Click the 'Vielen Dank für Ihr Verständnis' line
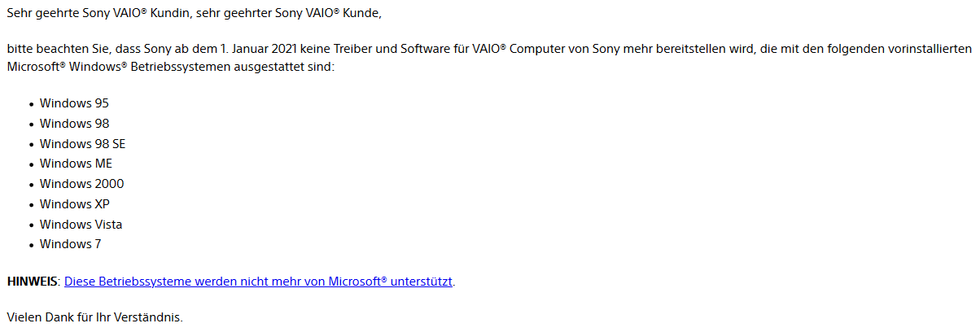This screenshot has height=332, width=980. point(94,317)
